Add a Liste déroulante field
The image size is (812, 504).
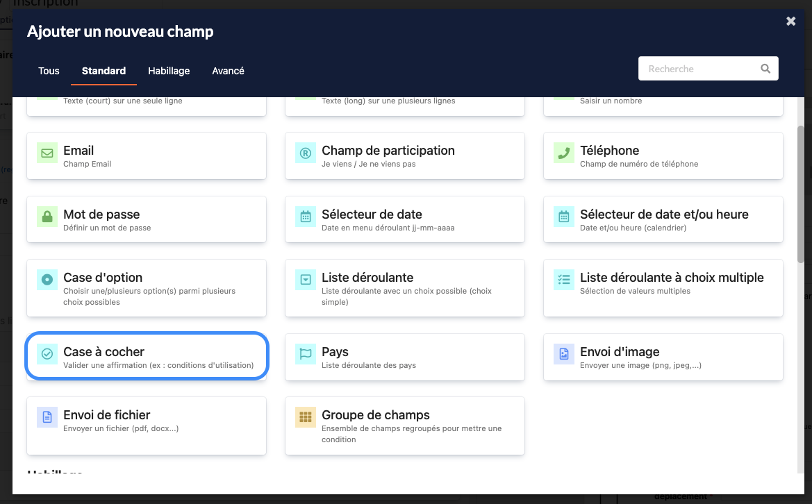point(405,287)
